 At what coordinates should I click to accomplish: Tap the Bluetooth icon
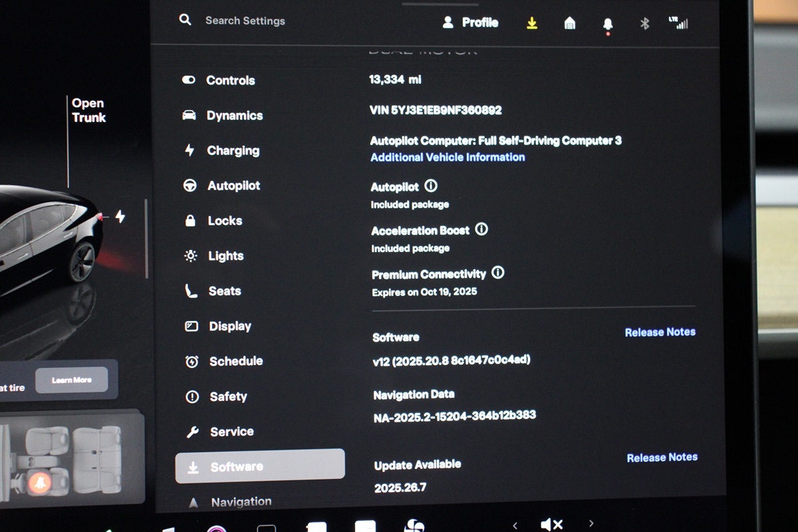[x=644, y=23]
